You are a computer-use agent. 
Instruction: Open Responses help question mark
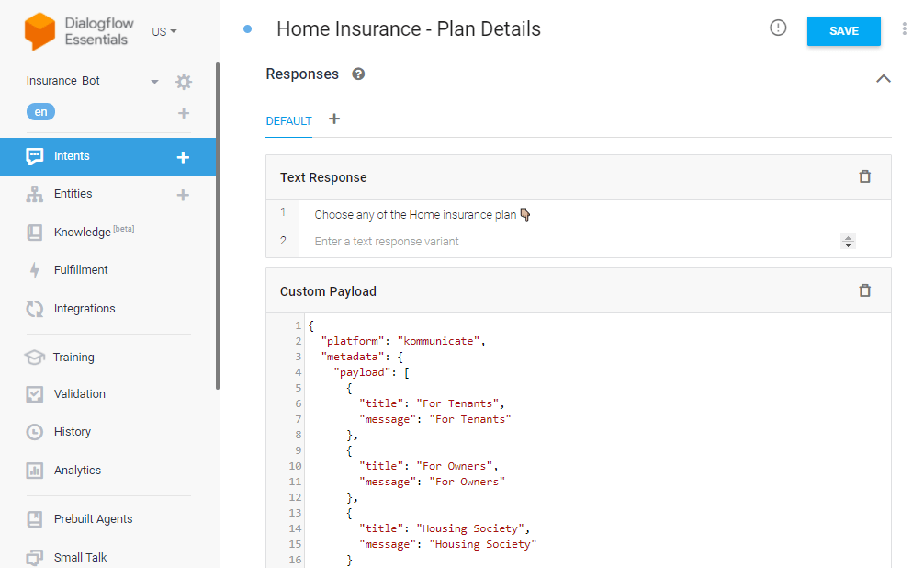358,74
